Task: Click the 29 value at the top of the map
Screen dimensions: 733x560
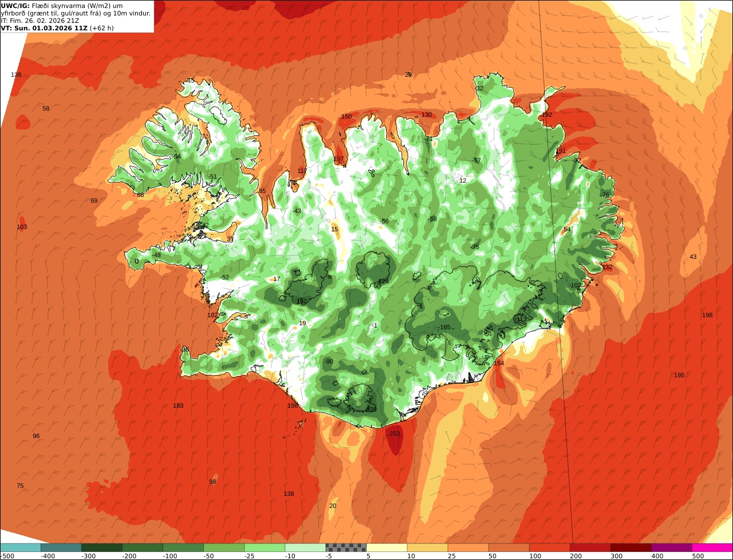Action: point(408,75)
